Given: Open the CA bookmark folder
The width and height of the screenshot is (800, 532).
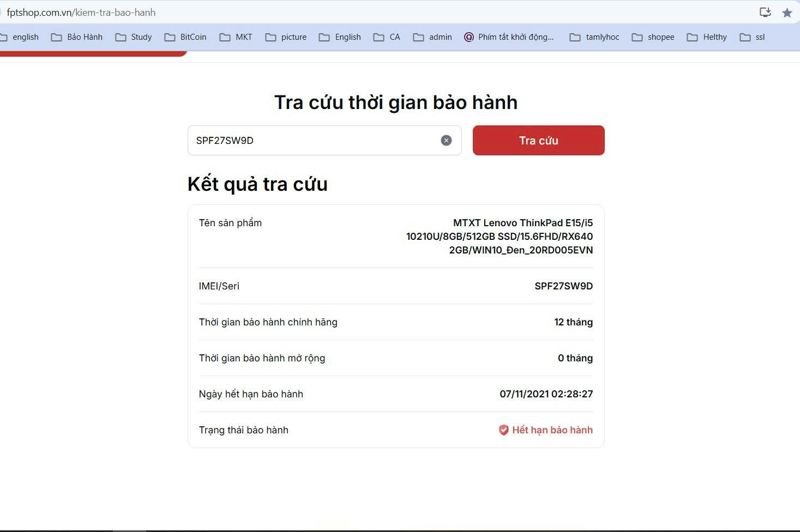Looking at the screenshot, I should [387, 37].
